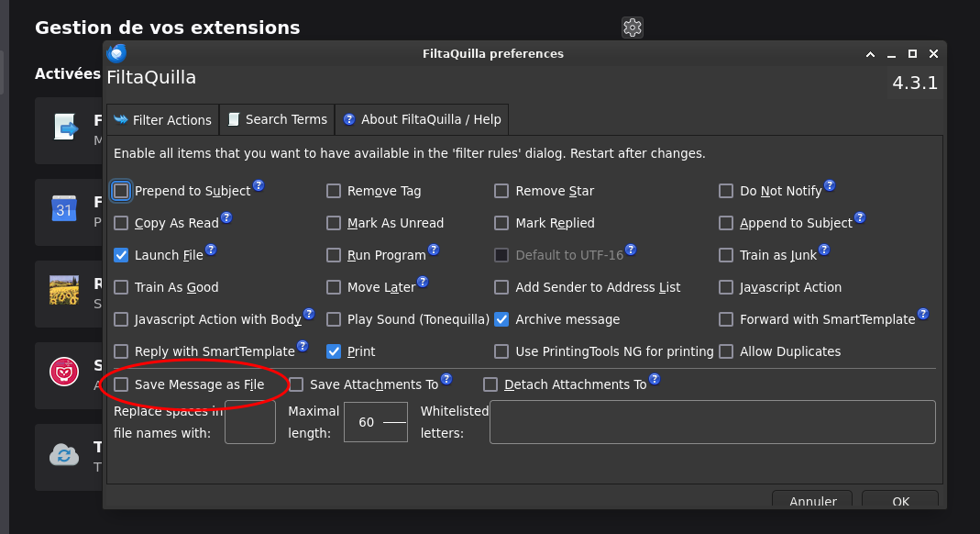Click help icon beside Train as Junk
The height and width of the screenshot is (534, 980).
click(824, 250)
